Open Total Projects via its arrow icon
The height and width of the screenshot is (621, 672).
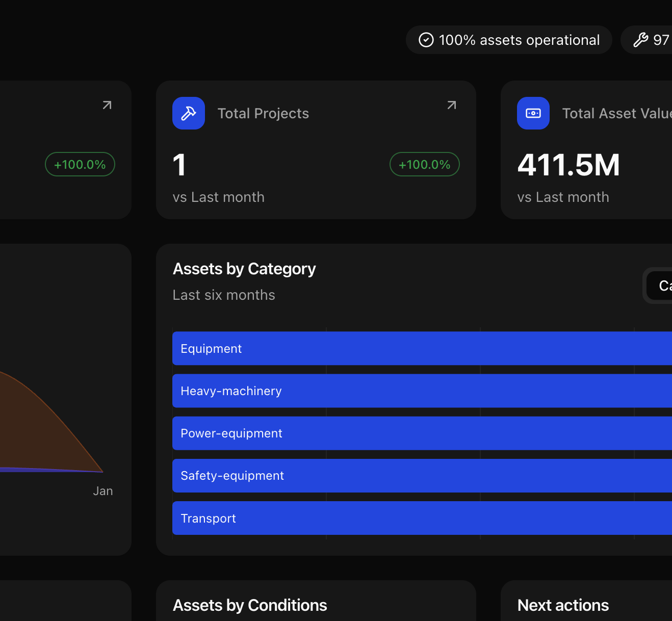[x=452, y=105]
